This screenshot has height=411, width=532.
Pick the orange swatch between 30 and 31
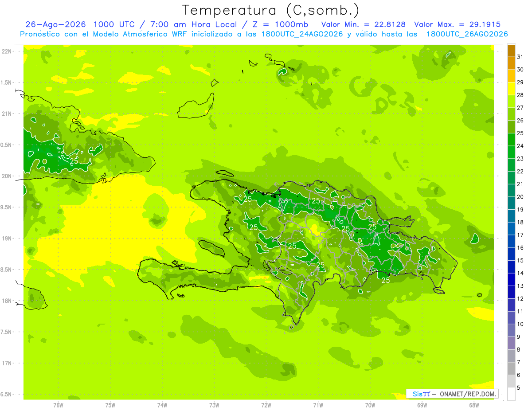511,63
